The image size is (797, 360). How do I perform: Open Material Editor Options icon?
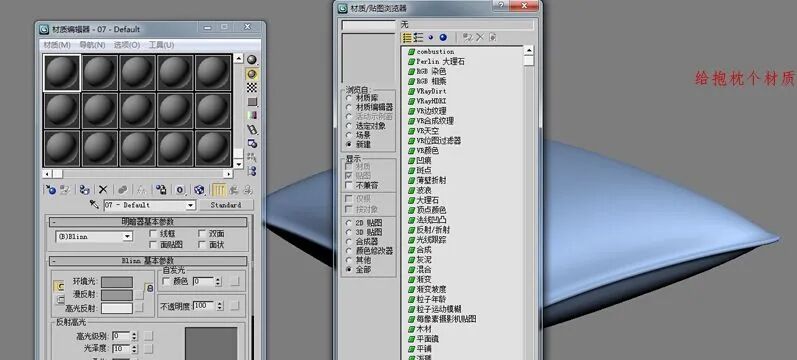[252, 143]
